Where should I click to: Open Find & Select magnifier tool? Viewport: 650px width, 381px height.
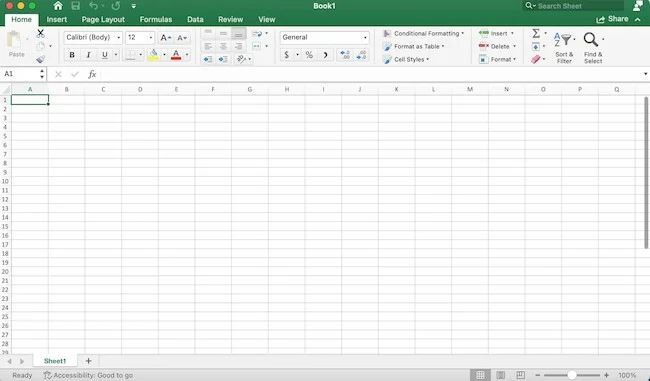pos(591,40)
